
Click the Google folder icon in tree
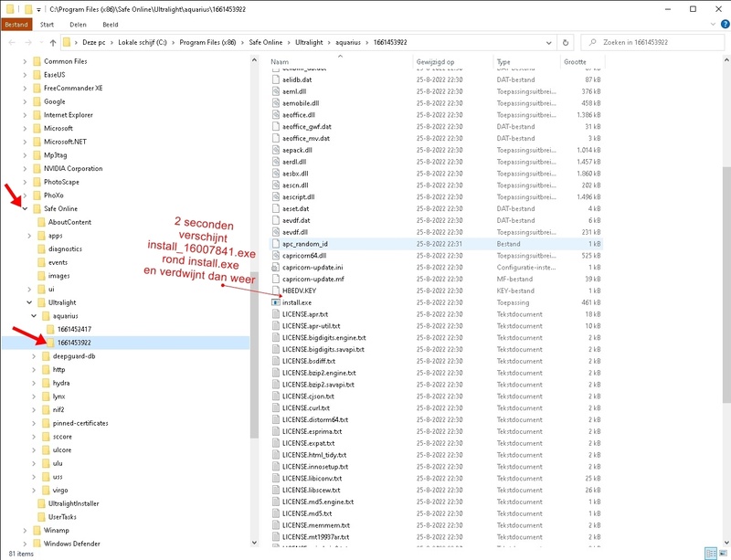coord(37,101)
